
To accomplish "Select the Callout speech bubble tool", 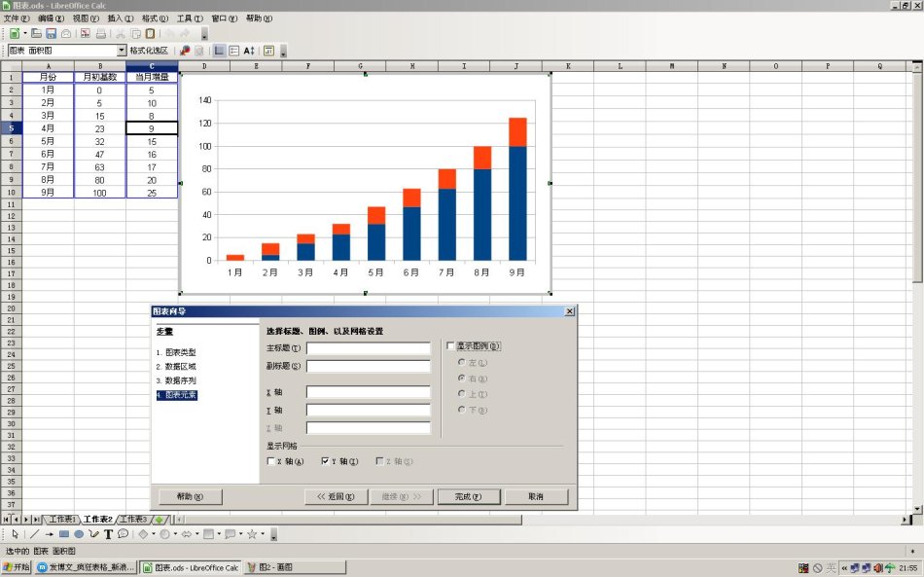I will pos(123,534).
